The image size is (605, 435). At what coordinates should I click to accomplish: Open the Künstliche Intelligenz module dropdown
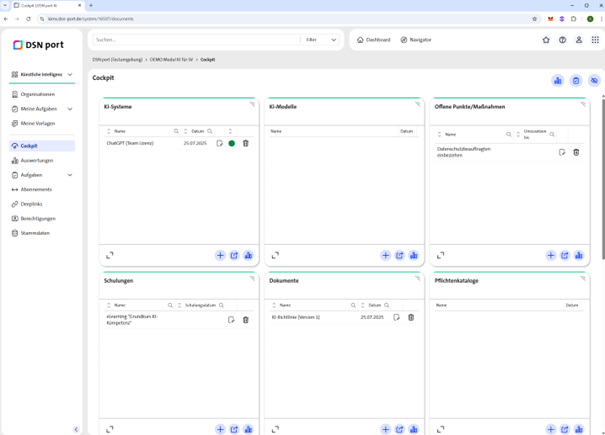pos(42,74)
